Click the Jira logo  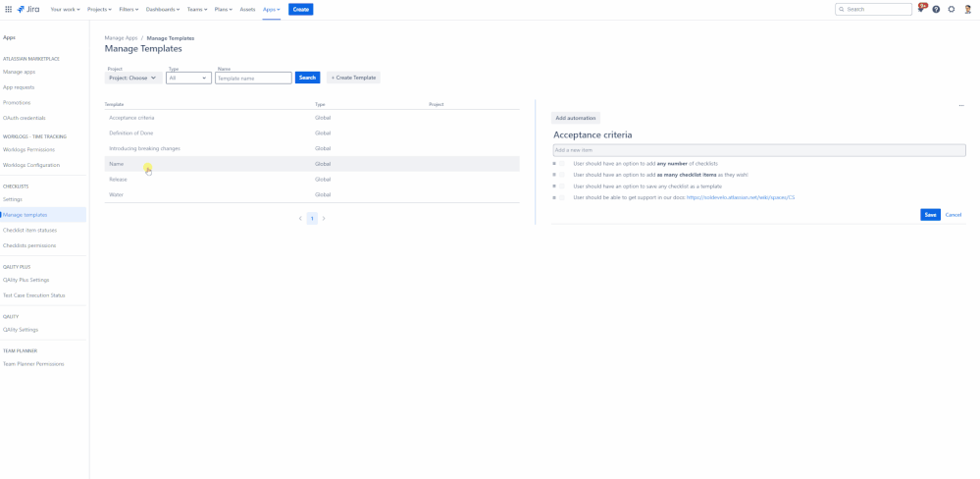point(28,10)
